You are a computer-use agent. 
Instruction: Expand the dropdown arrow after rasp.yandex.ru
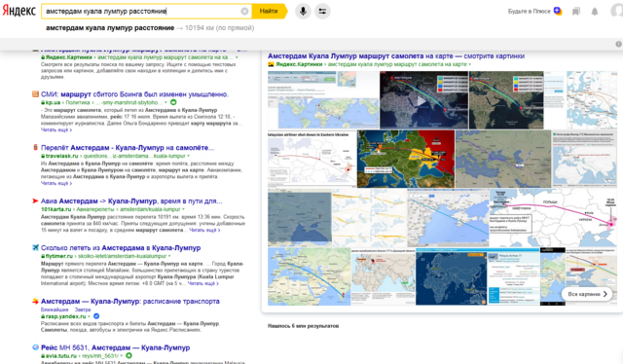pos(89,316)
